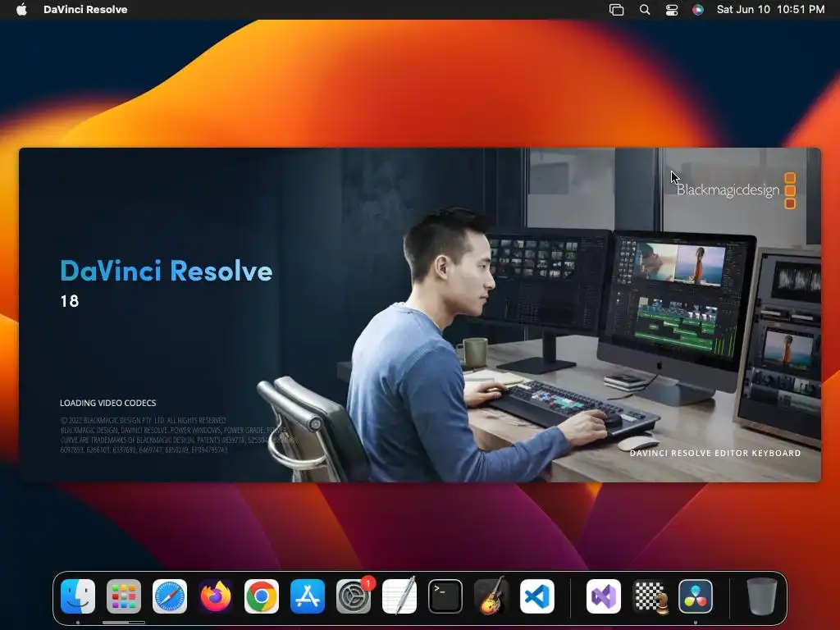Launch Firefox from the dock
The width and height of the screenshot is (840, 630).
tap(216, 596)
